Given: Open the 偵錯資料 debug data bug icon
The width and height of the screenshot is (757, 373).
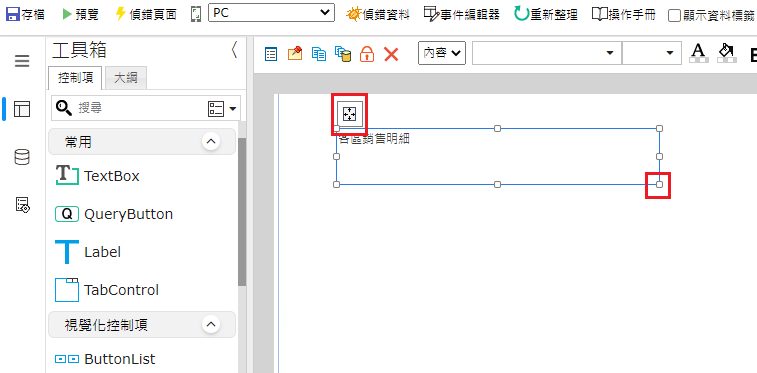Looking at the screenshot, I should (353, 14).
